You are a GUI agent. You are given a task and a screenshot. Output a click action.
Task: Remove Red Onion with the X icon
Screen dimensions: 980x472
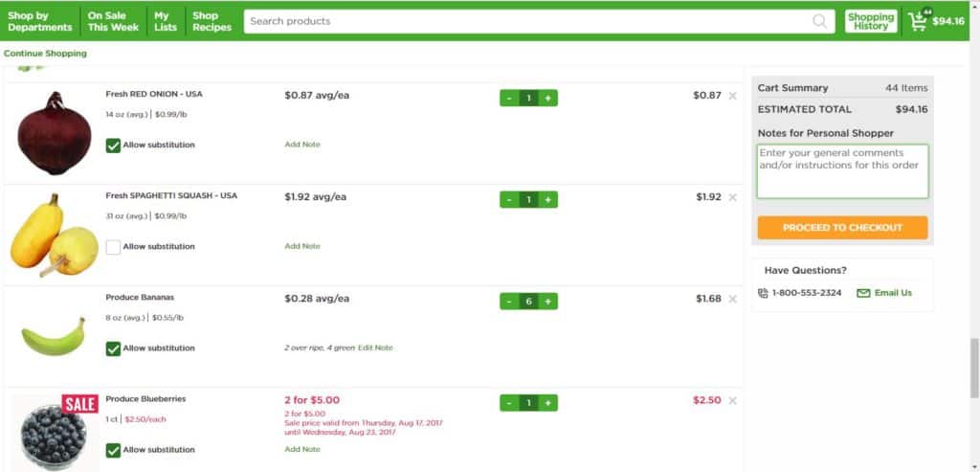click(733, 96)
